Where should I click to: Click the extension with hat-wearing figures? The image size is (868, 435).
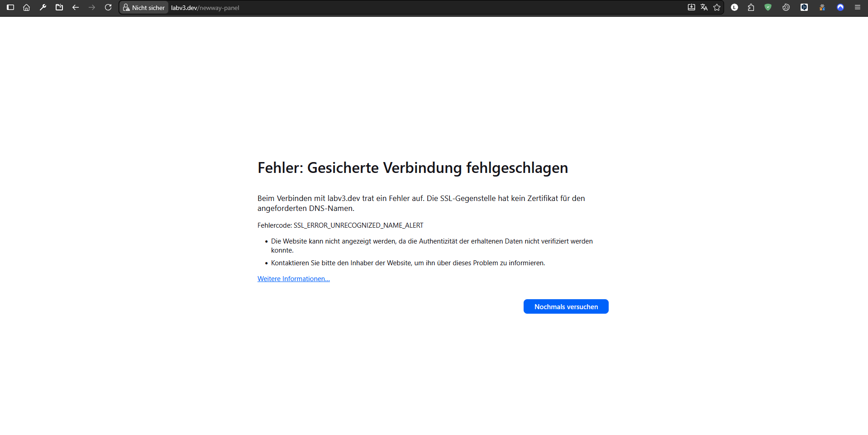click(822, 8)
